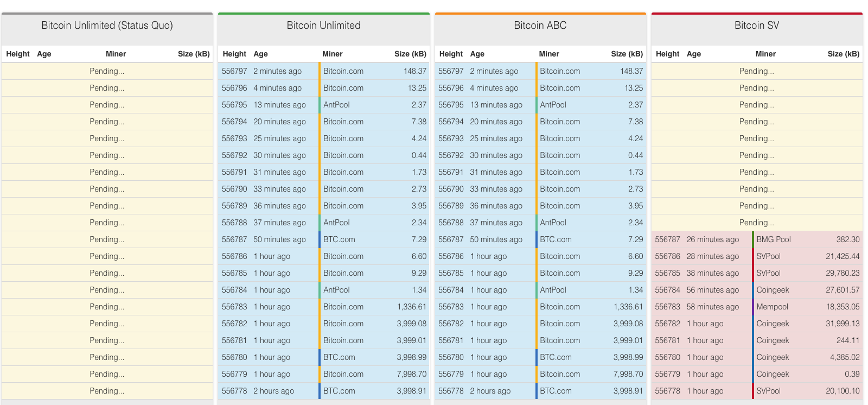Screen dimensions: 868x405
Task: Click 7.38 size in Bitcoin ABC table
Action: pyautogui.click(x=635, y=122)
